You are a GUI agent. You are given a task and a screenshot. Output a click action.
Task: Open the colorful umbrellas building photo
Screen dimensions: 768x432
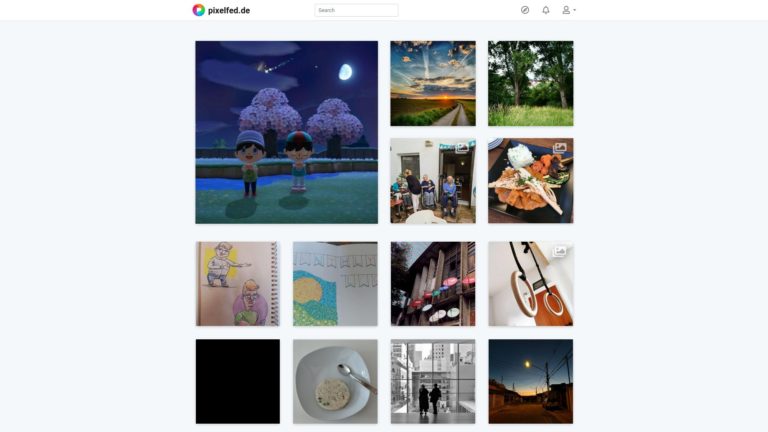[x=433, y=284]
